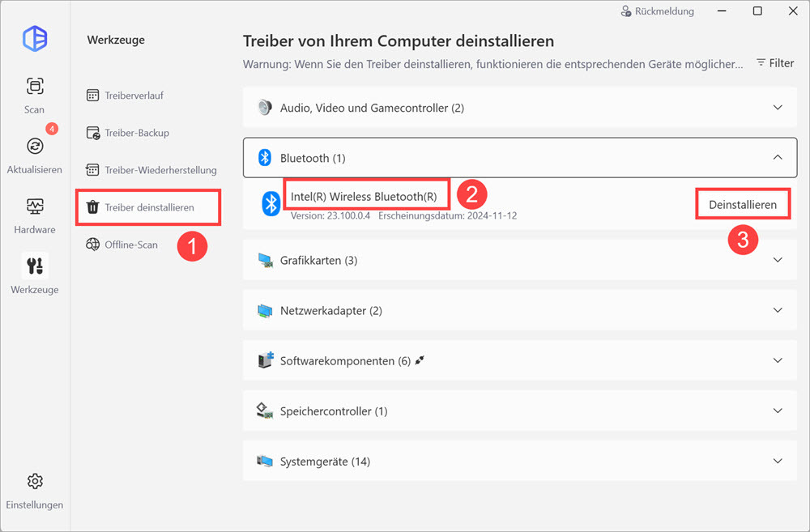Click the Speichercontroller category icon
This screenshot has width=810, height=532.
pos(265,411)
